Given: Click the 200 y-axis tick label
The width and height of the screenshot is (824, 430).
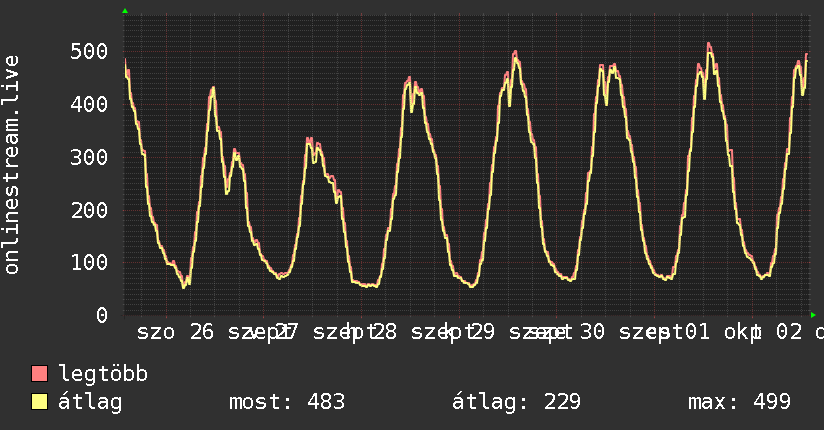Looking at the screenshot, I should pyautogui.click(x=89, y=210).
